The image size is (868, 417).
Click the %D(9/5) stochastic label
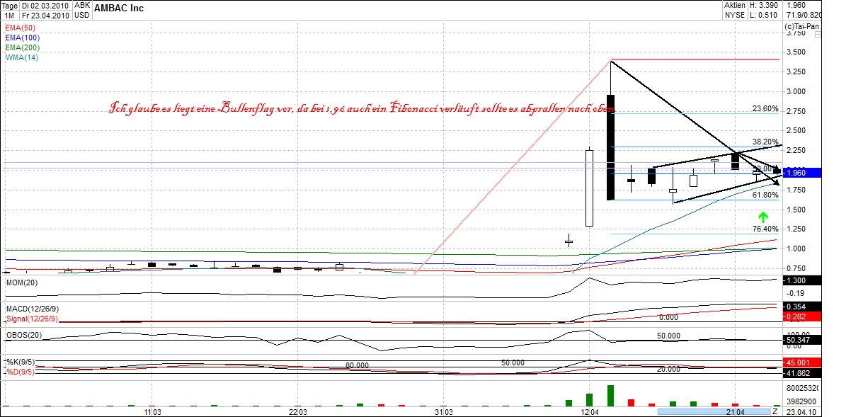[20, 372]
